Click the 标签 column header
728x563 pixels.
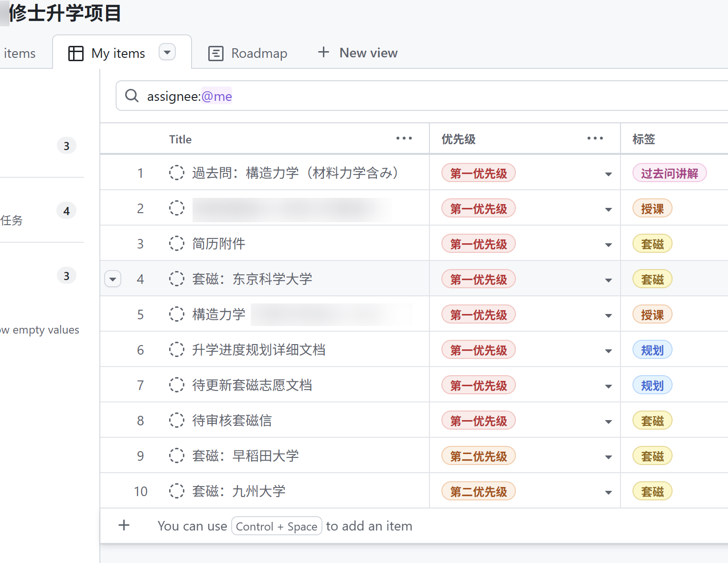643,139
